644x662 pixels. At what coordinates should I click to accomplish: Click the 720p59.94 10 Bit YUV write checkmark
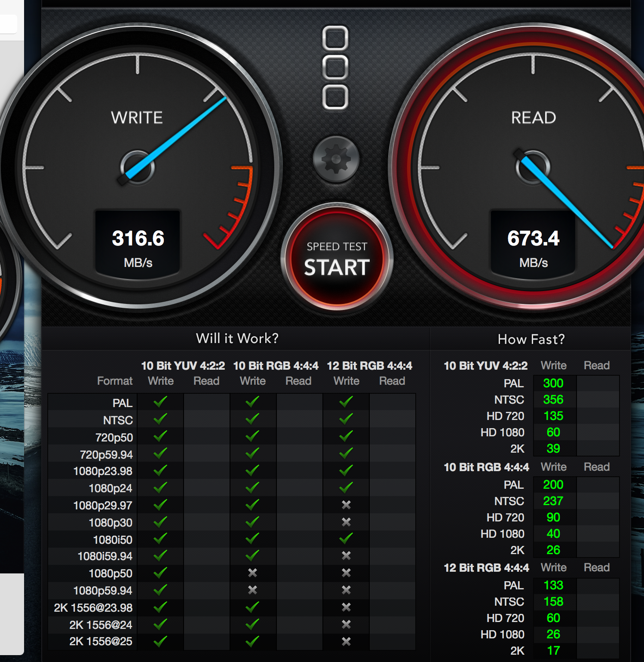click(x=160, y=453)
